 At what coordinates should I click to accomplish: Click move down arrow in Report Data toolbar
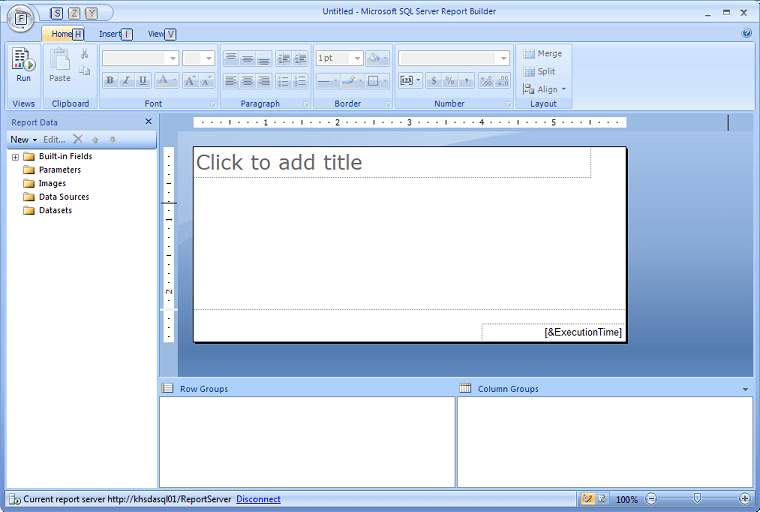pos(112,140)
